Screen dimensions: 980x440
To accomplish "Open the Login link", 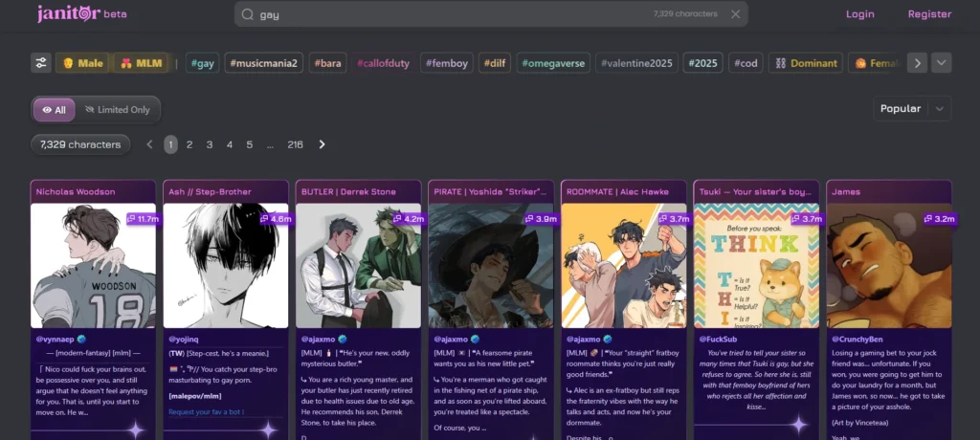I will pos(860,13).
